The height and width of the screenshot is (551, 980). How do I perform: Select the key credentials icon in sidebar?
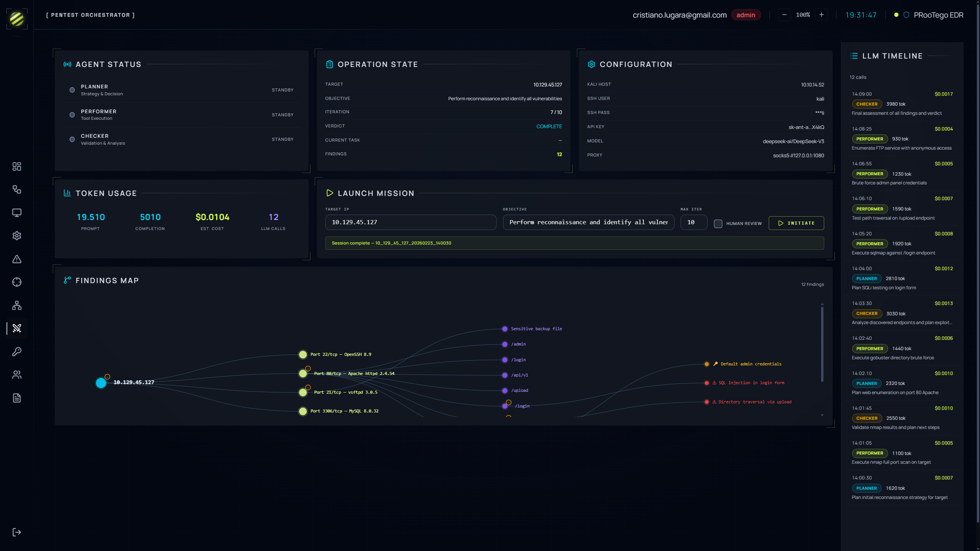coord(17,352)
